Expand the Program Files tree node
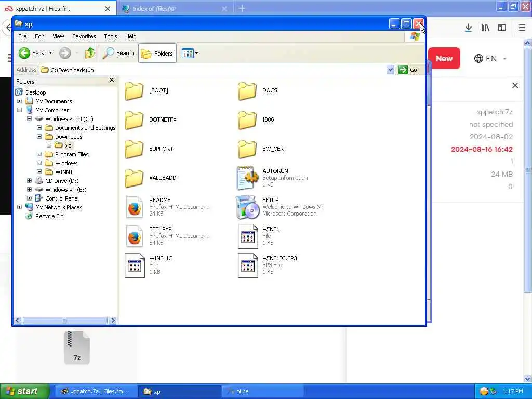Screen dimensions: 532x399 pos(39,154)
